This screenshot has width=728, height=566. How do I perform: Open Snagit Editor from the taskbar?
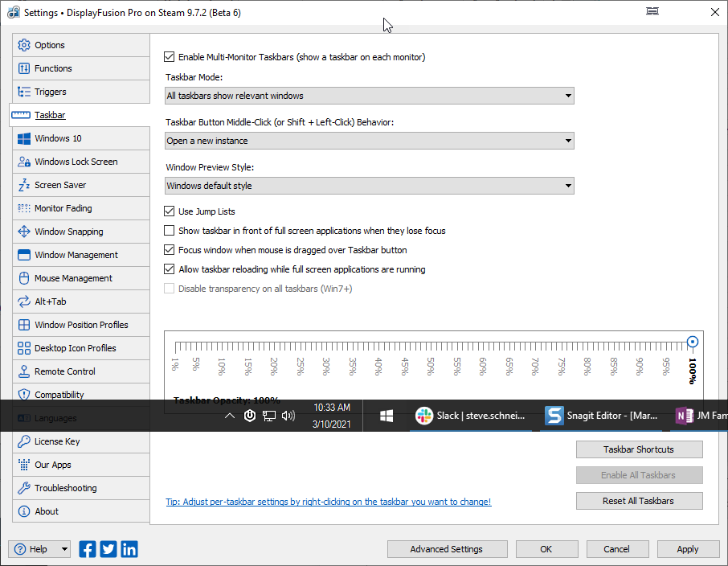pos(601,416)
